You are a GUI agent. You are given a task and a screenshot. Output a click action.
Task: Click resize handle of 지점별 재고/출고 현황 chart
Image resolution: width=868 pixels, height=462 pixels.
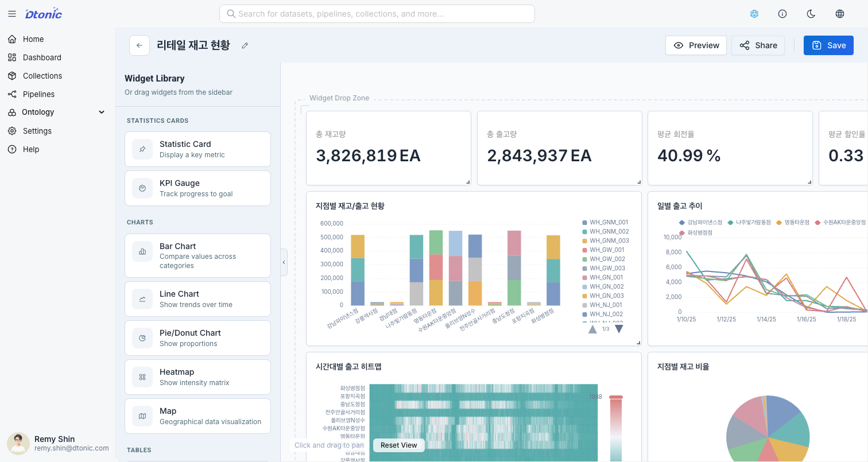(x=638, y=343)
